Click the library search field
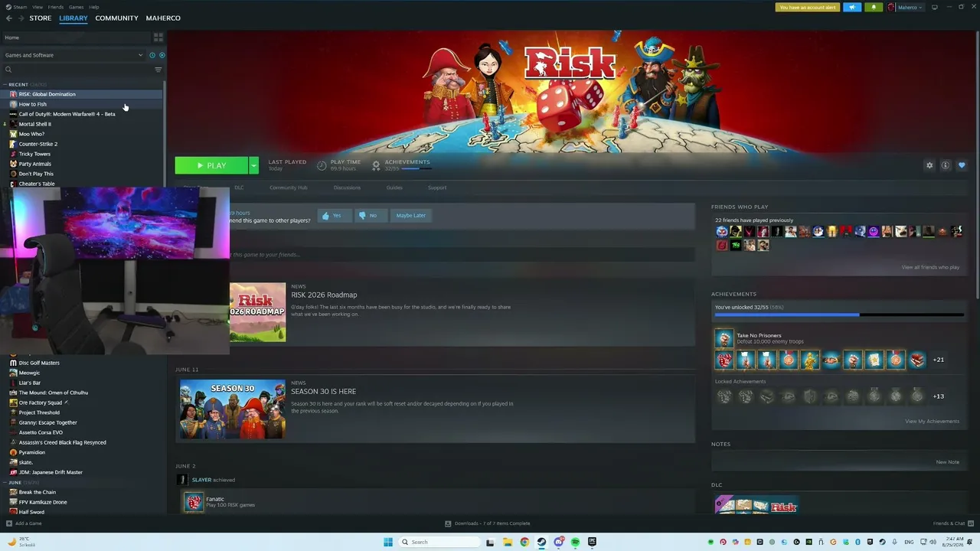Image resolution: width=980 pixels, height=551 pixels. (80, 70)
